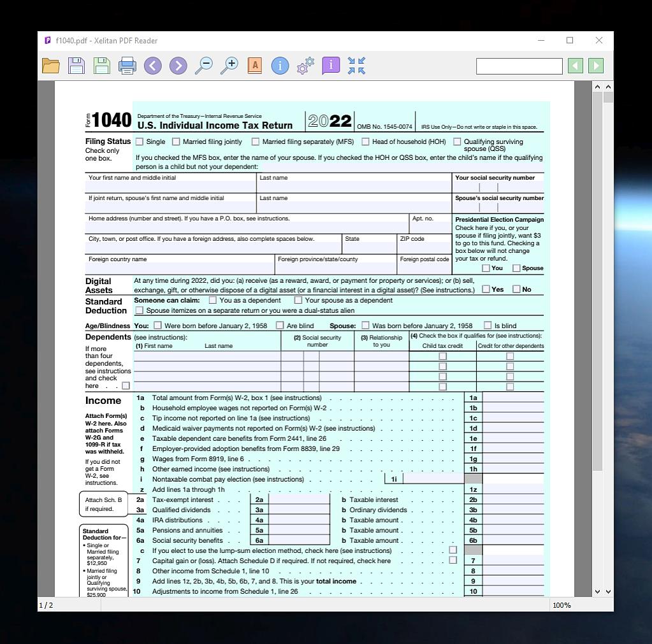Check the 'You' Presidential Election Campaign box

(x=485, y=268)
